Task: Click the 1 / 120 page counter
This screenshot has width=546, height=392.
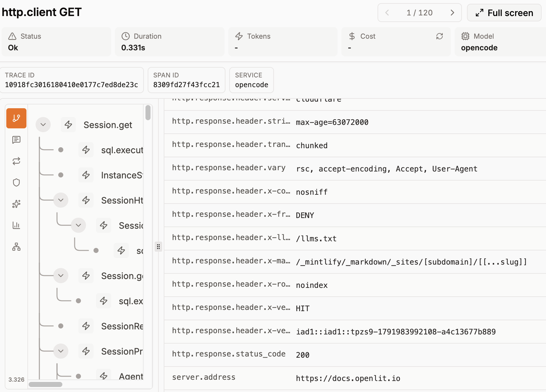Action: (x=419, y=13)
